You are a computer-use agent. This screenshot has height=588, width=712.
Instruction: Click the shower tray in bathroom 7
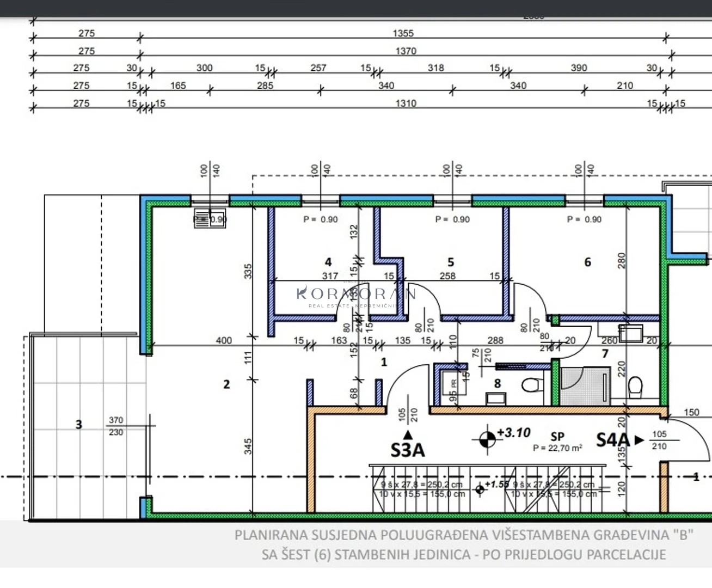pyautogui.click(x=585, y=385)
